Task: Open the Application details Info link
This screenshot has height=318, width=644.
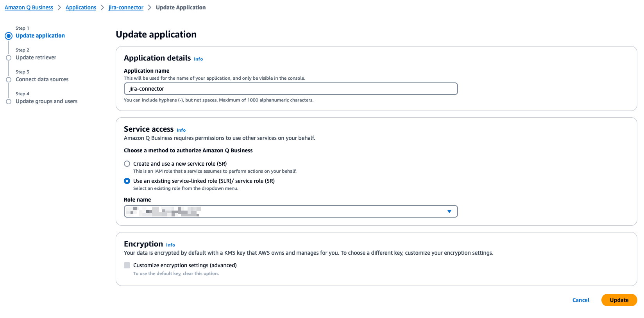Action: (198, 59)
